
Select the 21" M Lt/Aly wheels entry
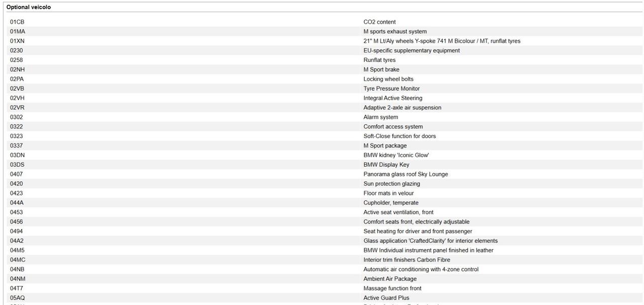pyautogui.click(x=441, y=41)
